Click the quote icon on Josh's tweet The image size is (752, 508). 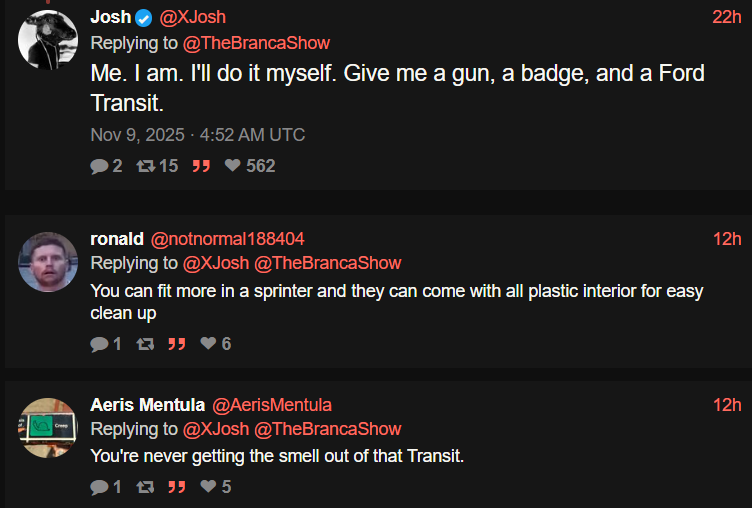pos(200,166)
